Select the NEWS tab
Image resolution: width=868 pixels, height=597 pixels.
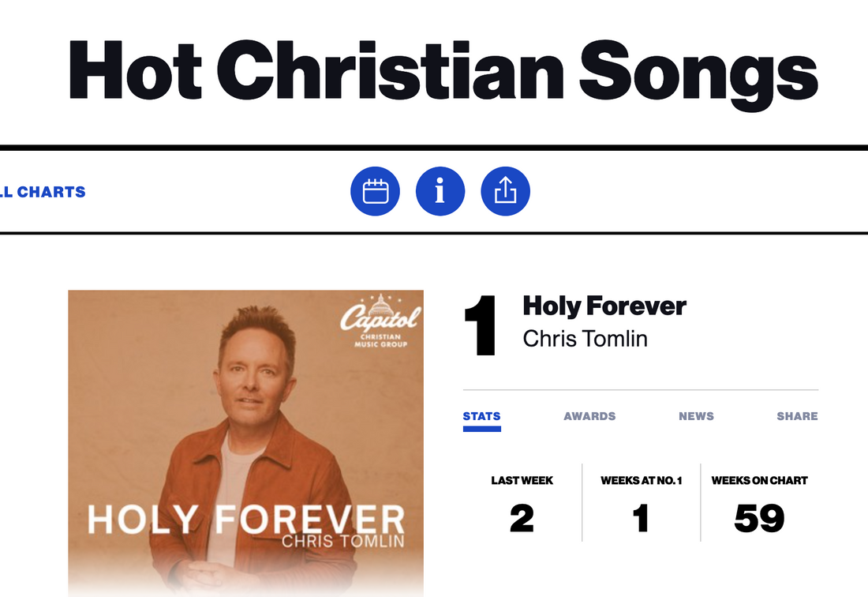tap(696, 416)
